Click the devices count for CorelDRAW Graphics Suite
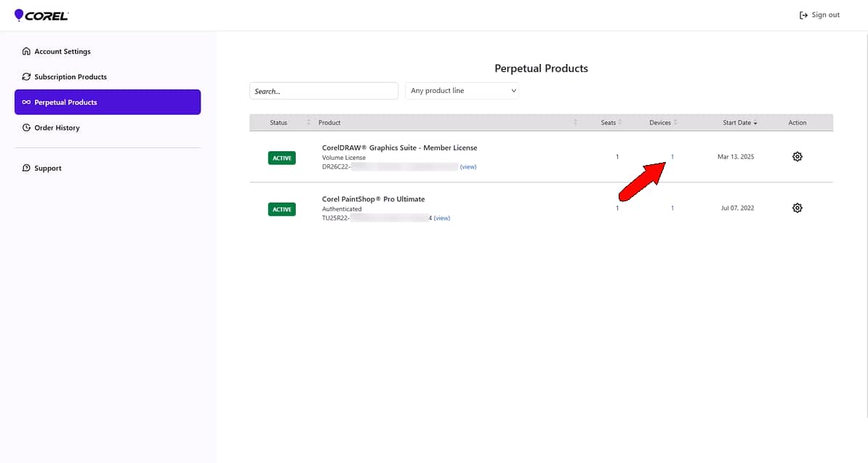 pyautogui.click(x=672, y=157)
